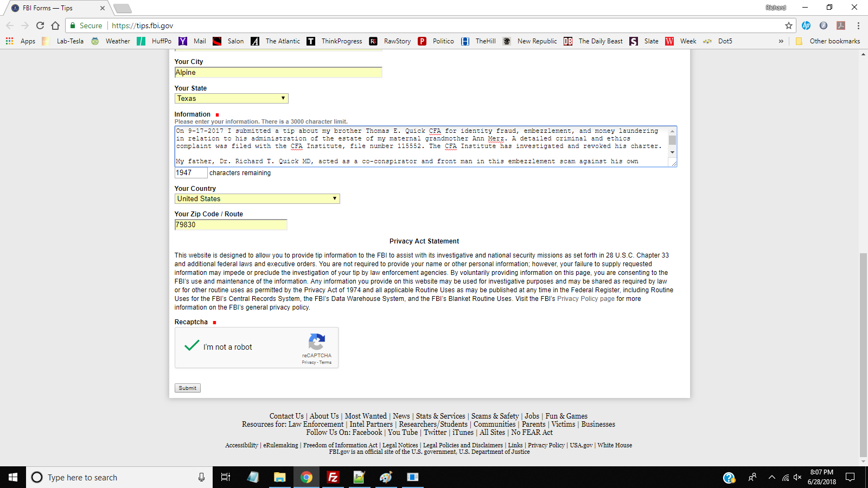Submit the tip form
This screenshot has width=868, height=488.
pyautogui.click(x=188, y=388)
